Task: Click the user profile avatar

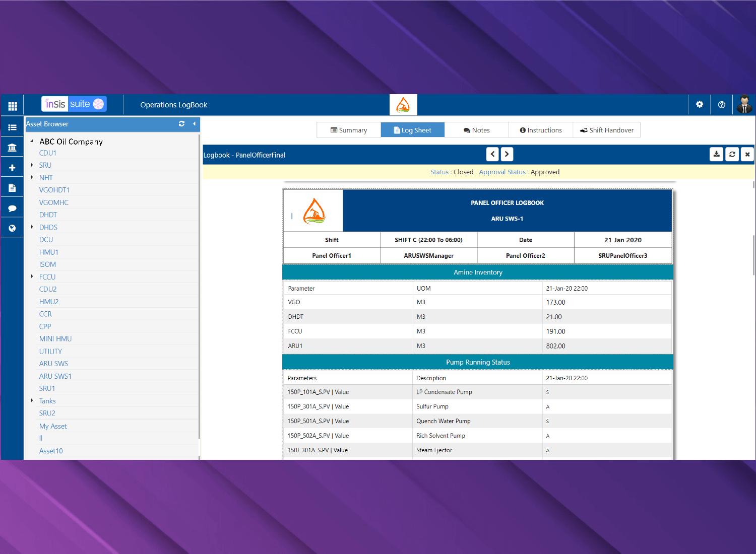Action: pyautogui.click(x=744, y=105)
